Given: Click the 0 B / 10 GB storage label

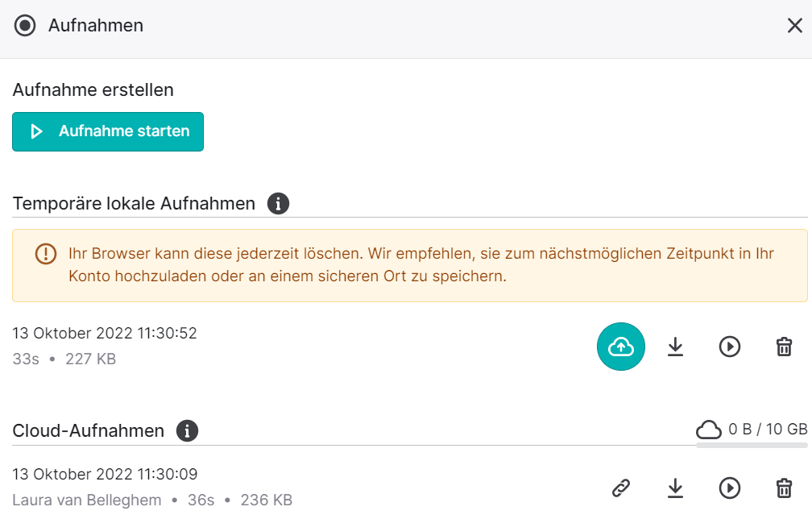Looking at the screenshot, I should (x=768, y=430).
